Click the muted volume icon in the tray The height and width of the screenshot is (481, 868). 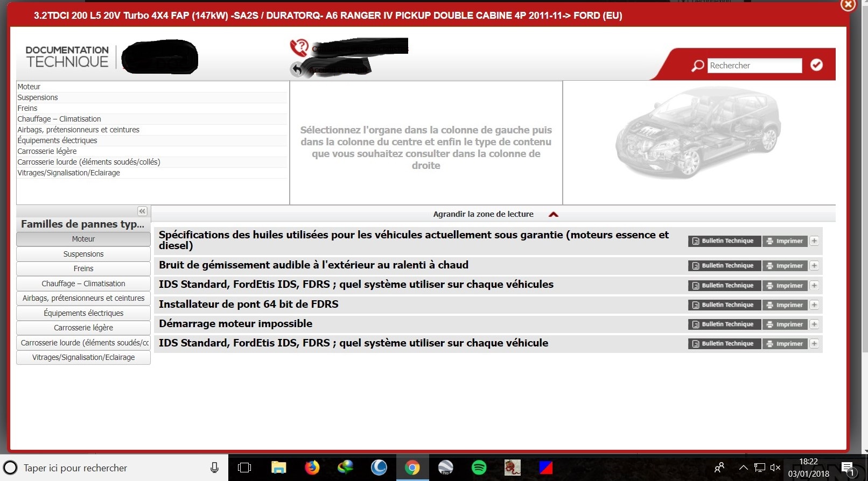click(x=775, y=468)
